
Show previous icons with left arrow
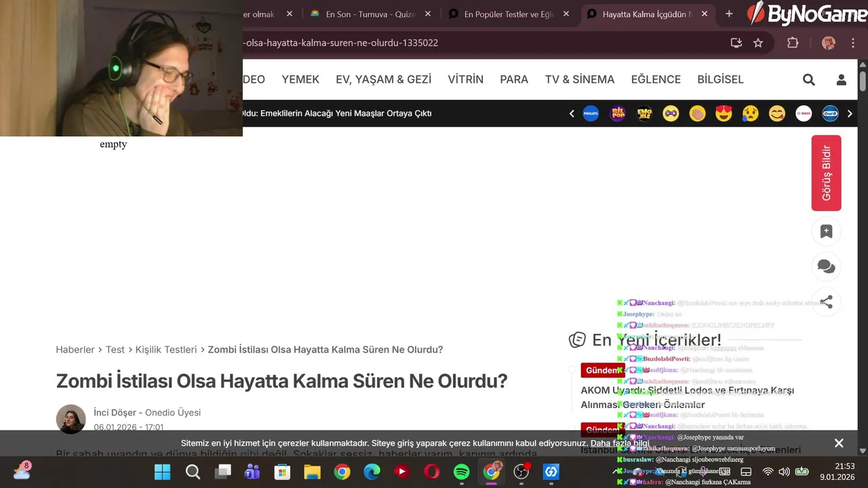click(x=572, y=114)
